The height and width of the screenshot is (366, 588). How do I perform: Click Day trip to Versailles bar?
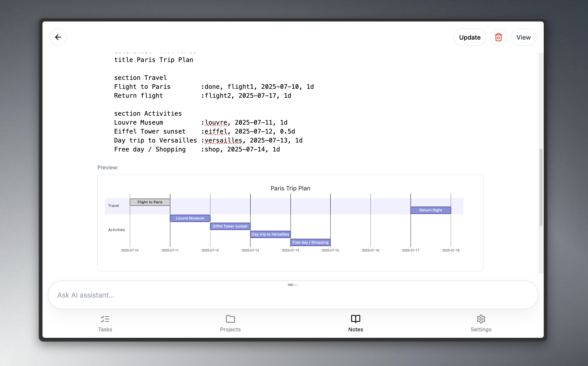coord(270,234)
